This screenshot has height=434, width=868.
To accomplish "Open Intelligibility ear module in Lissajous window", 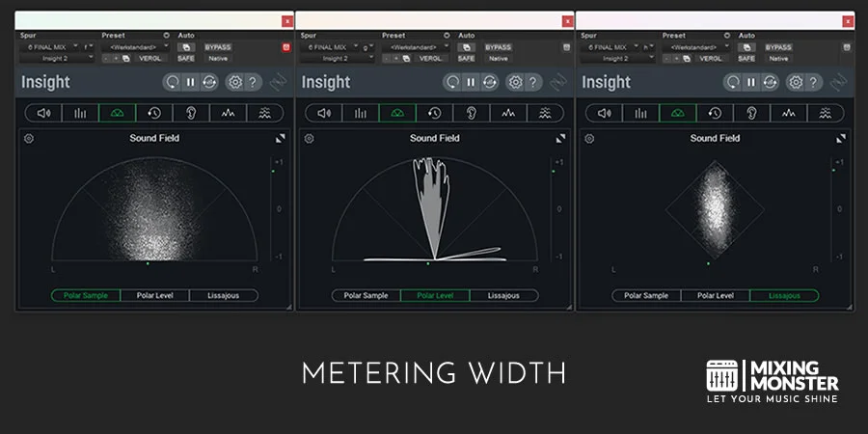I will [x=751, y=113].
